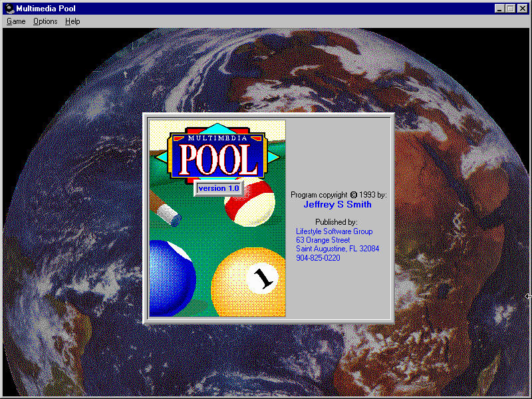Click the blue ball in artwork
The width and height of the screenshot is (532, 399).
click(172, 278)
